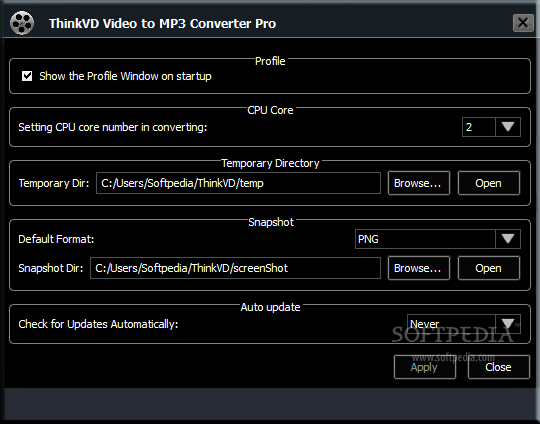The image size is (540, 424).
Task: Click the Temporary Directory group heading
Action: click(x=270, y=163)
